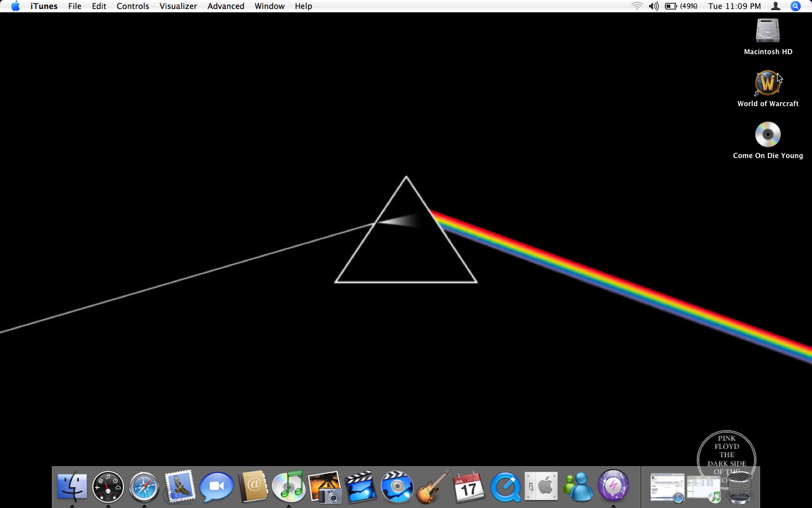Open the fast user switching menu icon
The width and height of the screenshot is (812, 508).
pyautogui.click(x=776, y=6)
